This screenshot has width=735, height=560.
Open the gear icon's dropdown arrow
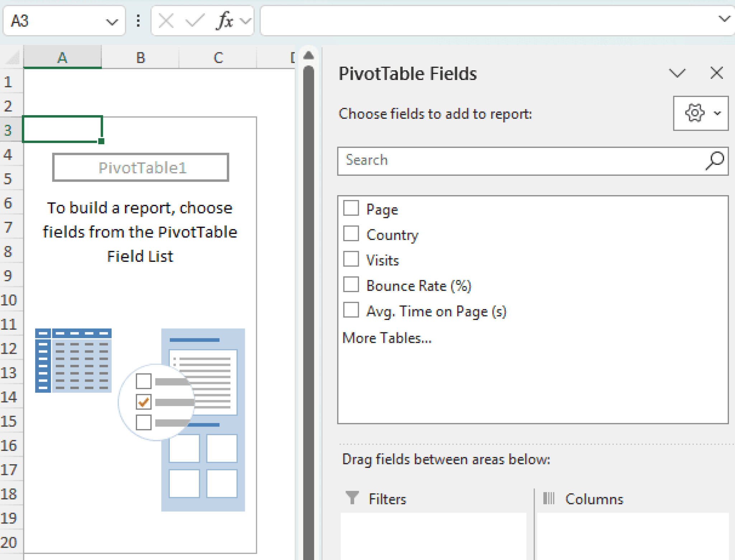tap(717, 112)
